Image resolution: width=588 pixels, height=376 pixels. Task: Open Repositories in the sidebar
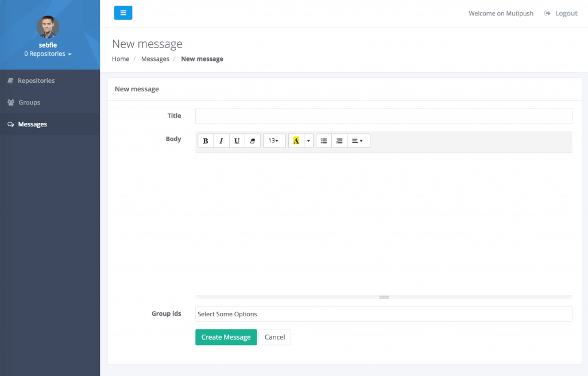tap(50, 80)
